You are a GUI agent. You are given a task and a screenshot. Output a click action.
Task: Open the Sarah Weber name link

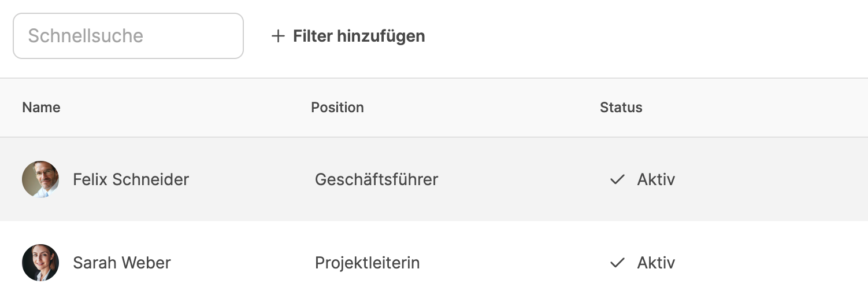coord(121,263)
